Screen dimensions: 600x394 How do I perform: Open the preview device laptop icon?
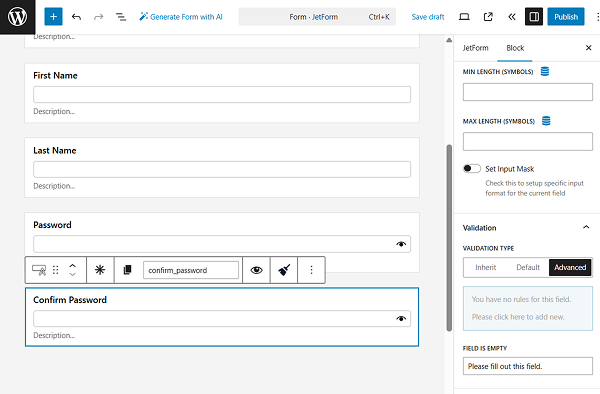(x=464, y=17)
